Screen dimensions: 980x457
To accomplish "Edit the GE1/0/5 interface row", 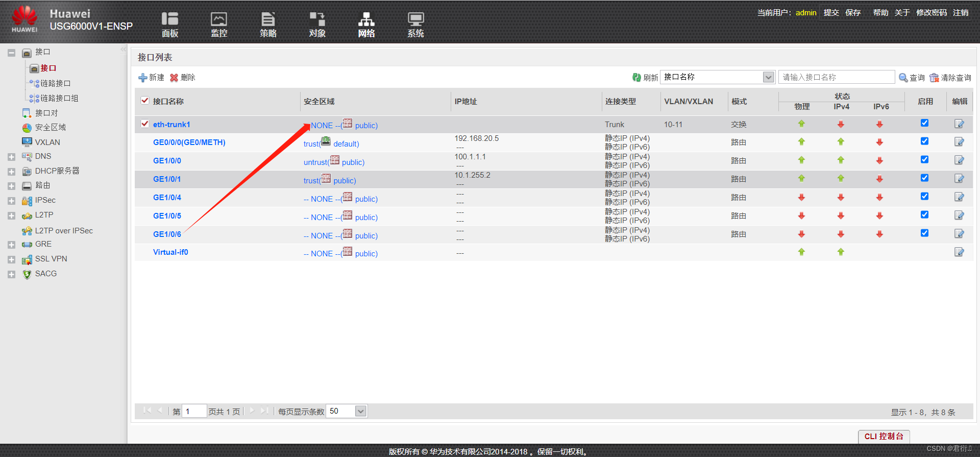I will 959,215.
